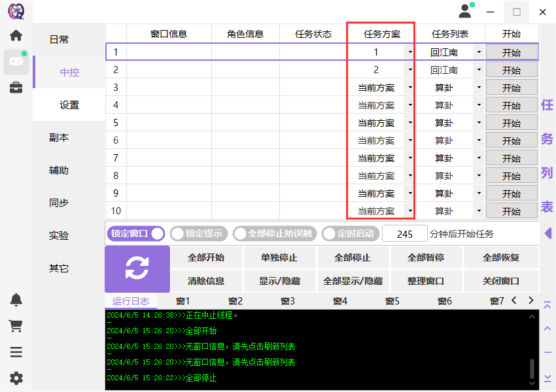Click the 单独停止 button
This screenshot has height=392, width=556.
point(279,257)
